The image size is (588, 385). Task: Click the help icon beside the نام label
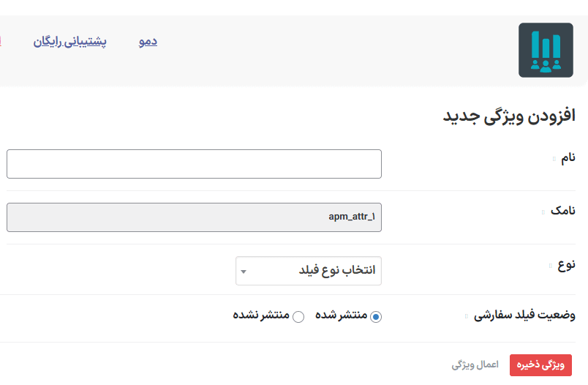[554, 159]
